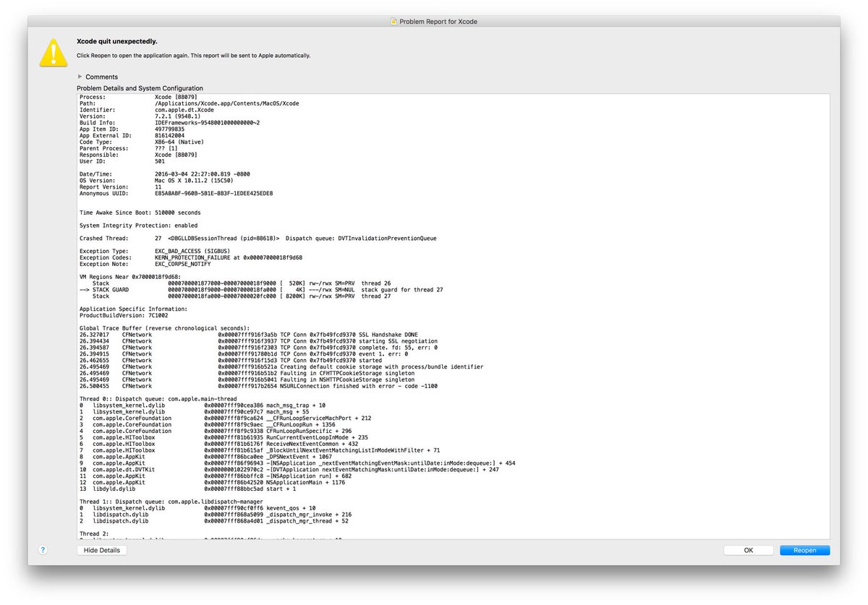Click the 'Process:' line in the report
Image resolution: width=868 pixels, height=605 pixels.
point(138,97)
